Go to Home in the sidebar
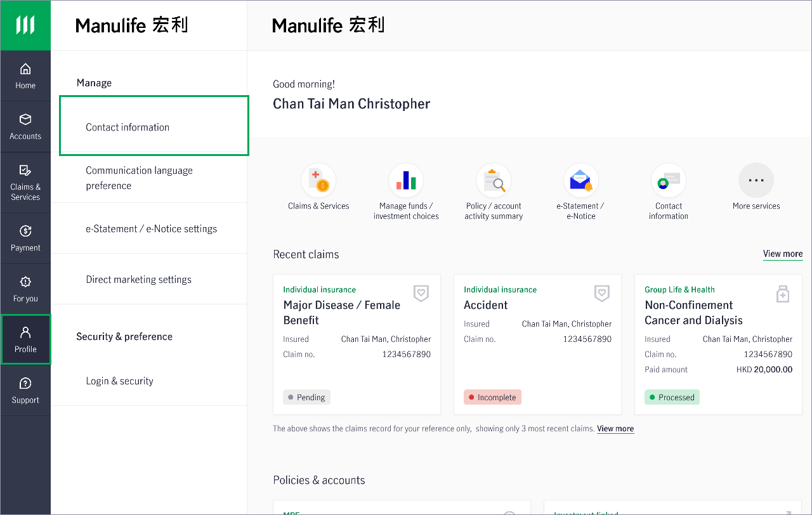The width and height of the screenshot is (812, 515). click(x=25, y=76)
